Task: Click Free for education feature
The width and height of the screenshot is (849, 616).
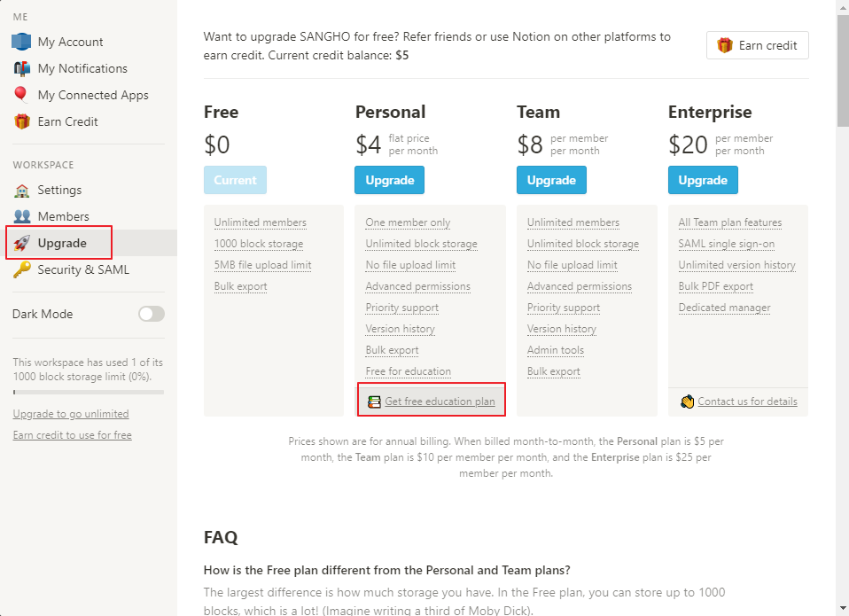Action: [x=409, y=371]
